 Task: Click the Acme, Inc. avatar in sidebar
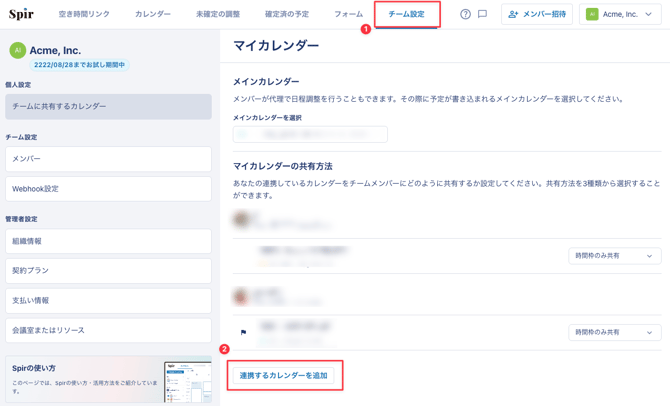[x=17, y=50]
